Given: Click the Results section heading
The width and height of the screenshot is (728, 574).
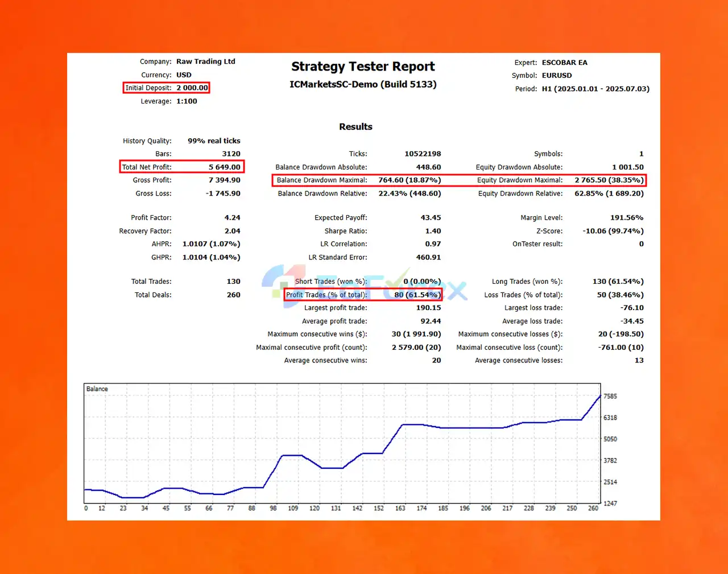Looking at the screenshot, I should click(356, 126).
